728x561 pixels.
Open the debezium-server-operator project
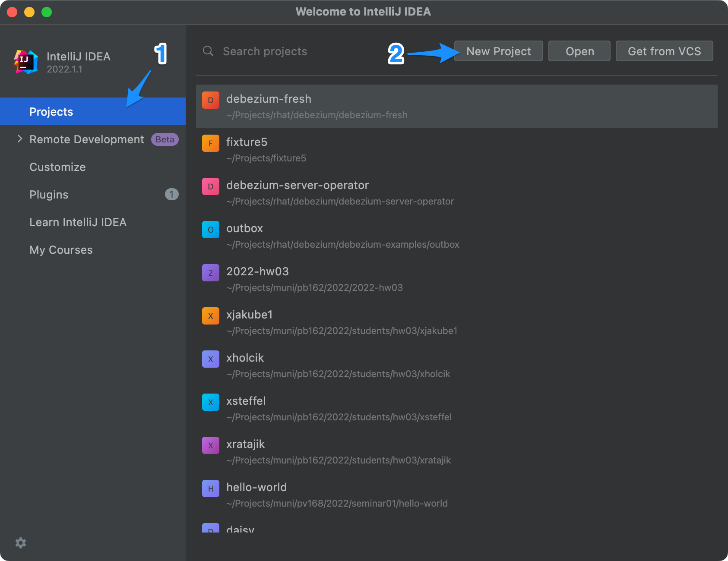click(457, 192)
